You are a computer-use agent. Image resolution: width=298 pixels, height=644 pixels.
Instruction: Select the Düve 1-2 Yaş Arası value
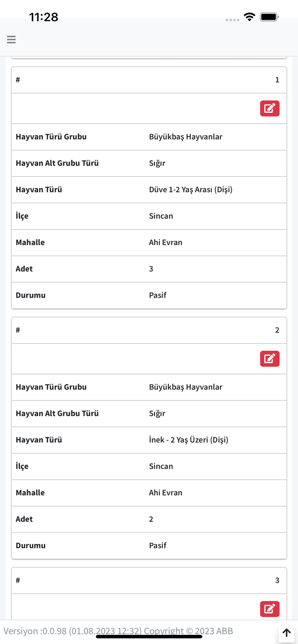coord(190,189)
